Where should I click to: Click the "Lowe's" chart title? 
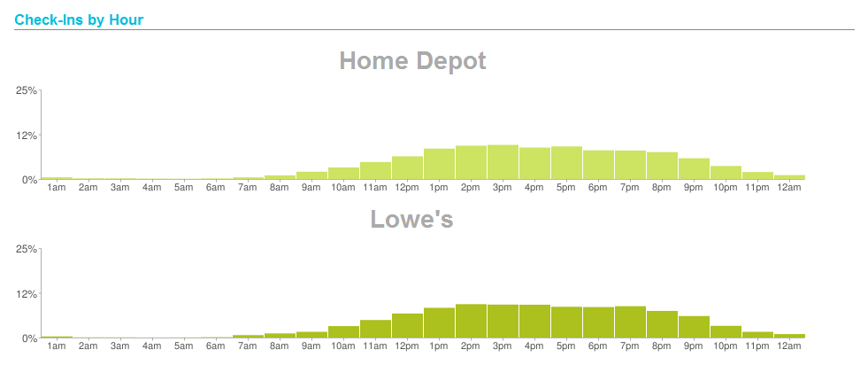pyautogui.click(x=411, y=219)
